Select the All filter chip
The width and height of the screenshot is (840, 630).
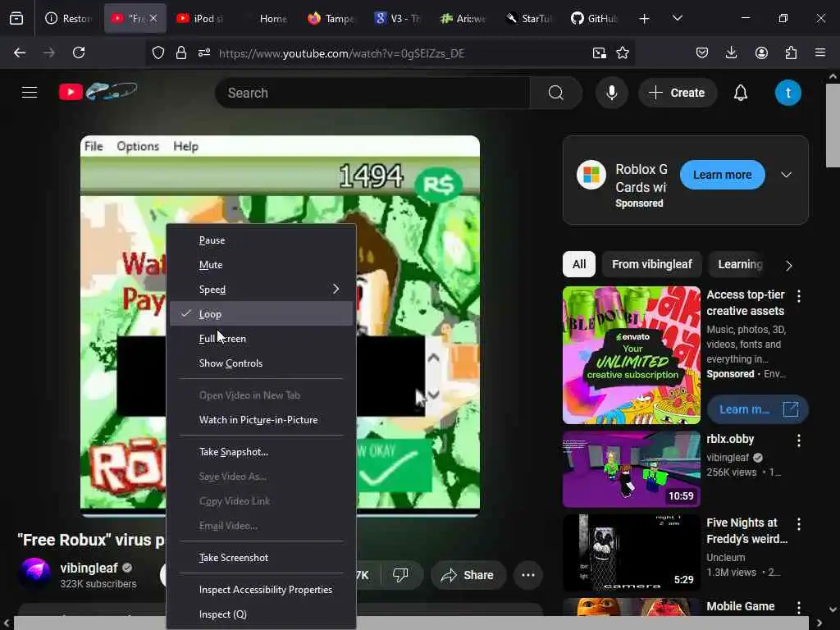(578, 264)
